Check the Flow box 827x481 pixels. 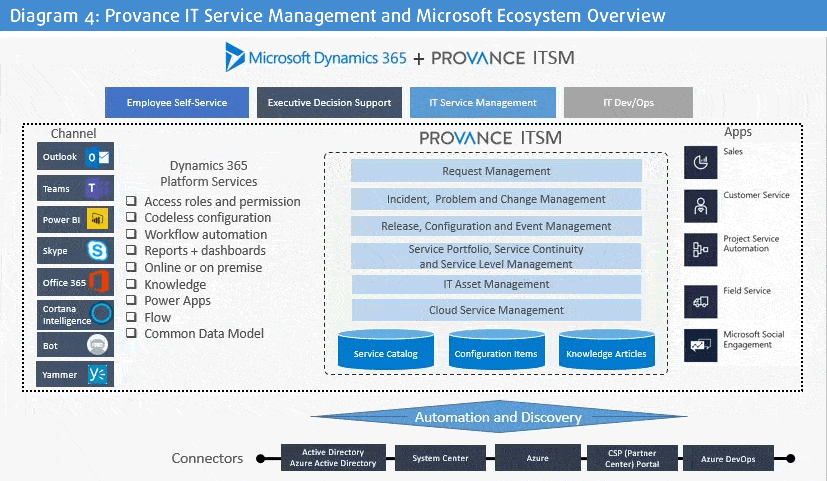coord(131,317)
